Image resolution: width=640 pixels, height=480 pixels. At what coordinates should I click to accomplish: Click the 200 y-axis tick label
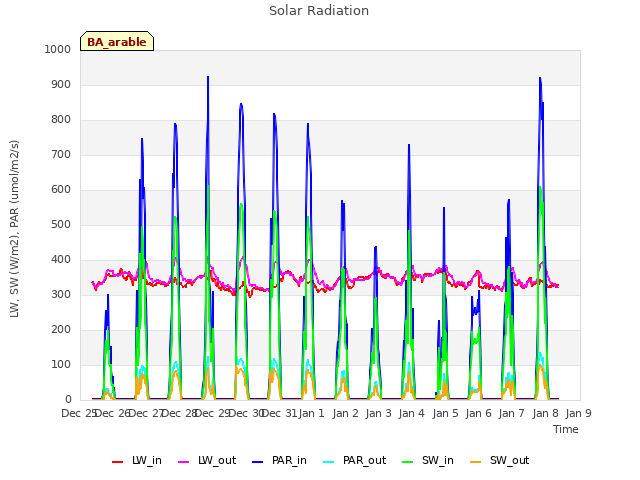point(61,330)
